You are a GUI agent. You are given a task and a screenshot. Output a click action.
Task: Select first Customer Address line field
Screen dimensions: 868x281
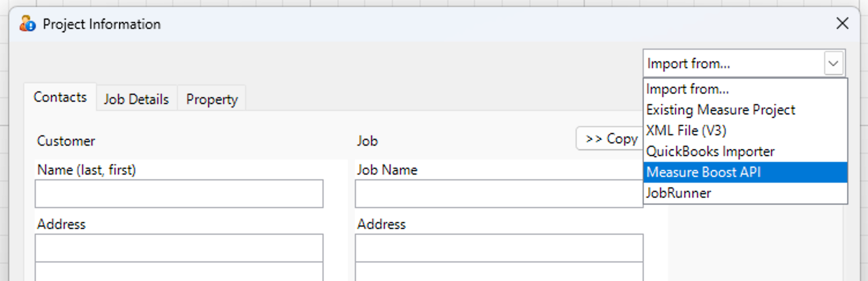(179, 248)
